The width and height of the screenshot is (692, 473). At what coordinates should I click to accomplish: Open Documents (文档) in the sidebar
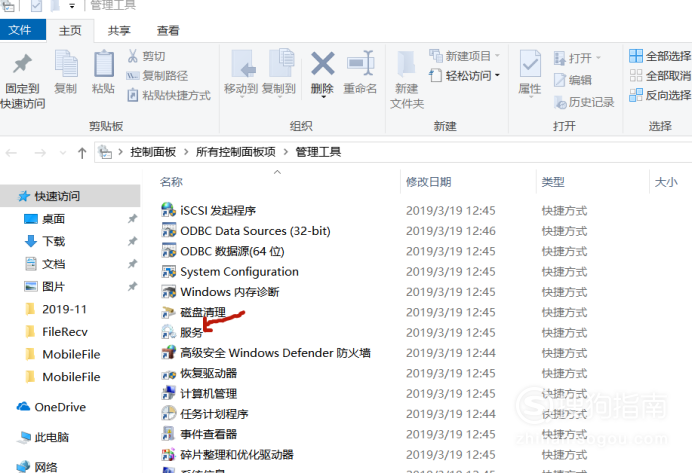pos(53,264)
